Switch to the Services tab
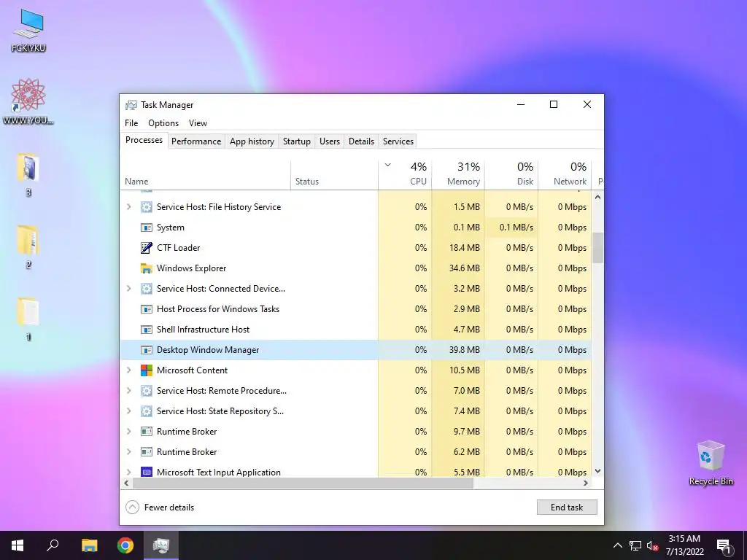Screen dimensions: 747x560 [x=398, y=141]
